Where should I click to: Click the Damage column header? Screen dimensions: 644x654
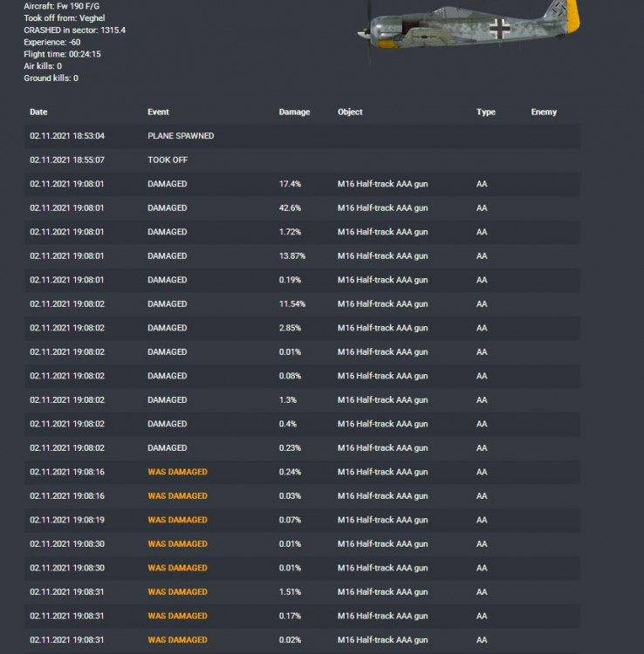tap(294, 112)
